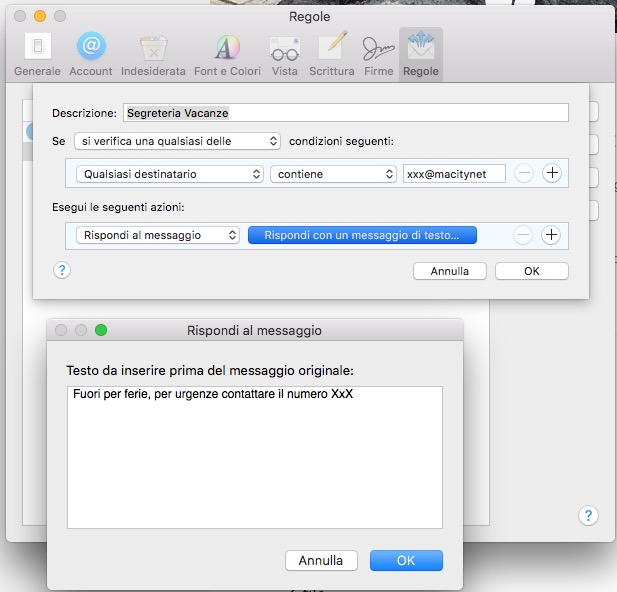This screenshot has width=617, height=592.
Task: Remove the condition row with minus button
Action: (x=524, y=173)
